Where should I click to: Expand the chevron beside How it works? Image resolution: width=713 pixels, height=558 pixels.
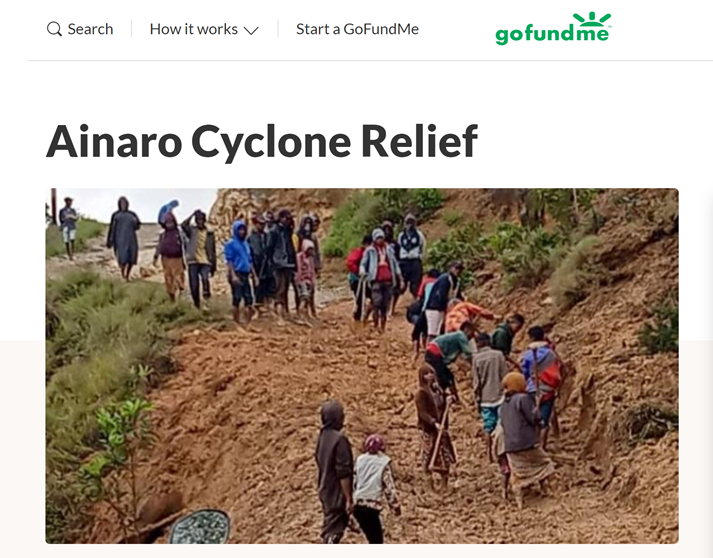point(251,30)
